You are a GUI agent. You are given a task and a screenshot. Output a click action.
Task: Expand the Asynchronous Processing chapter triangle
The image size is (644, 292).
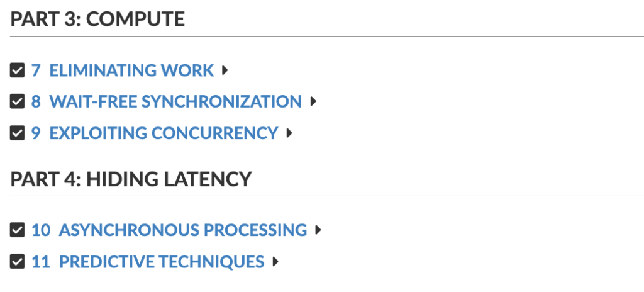(x=318, y=230)
